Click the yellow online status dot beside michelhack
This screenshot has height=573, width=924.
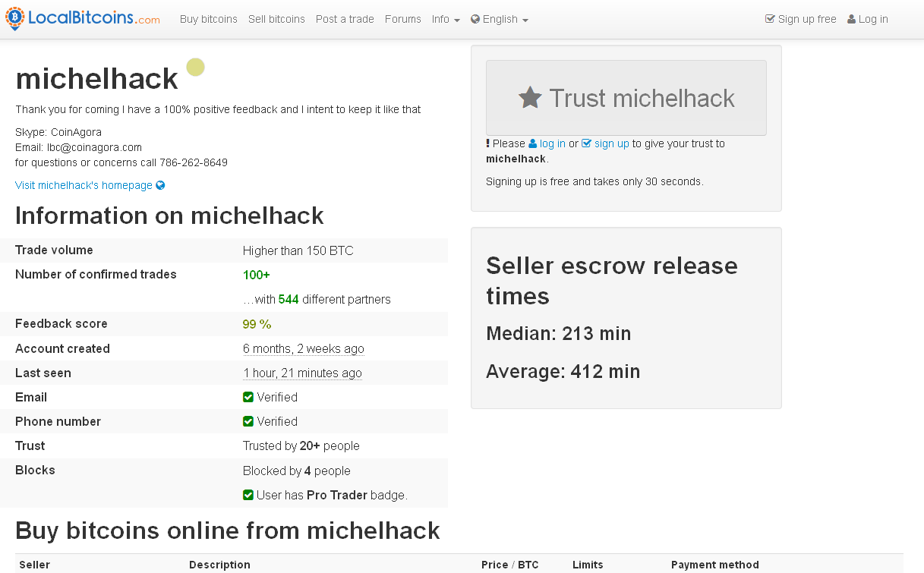tap(196, 68)
